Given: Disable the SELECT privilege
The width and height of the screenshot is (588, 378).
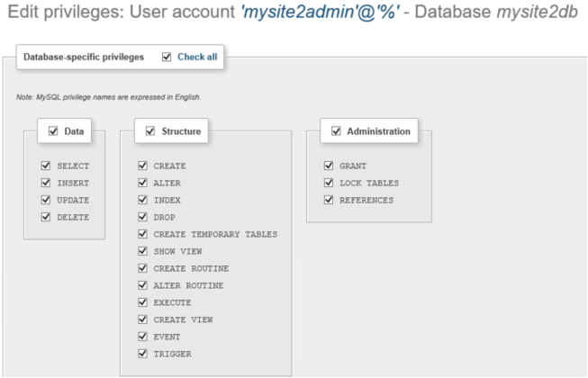Looking at the screenshot, I should click(44, 166).
